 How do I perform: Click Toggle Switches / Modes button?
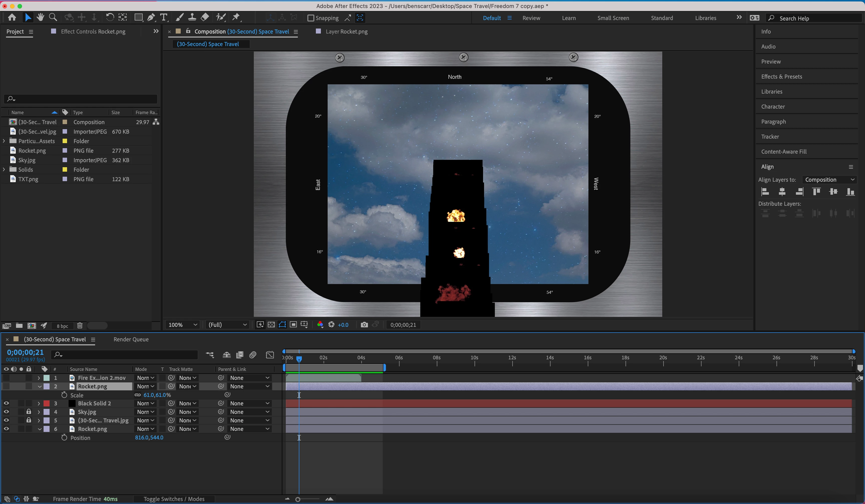pyautogui.click(x=174, y=499)
